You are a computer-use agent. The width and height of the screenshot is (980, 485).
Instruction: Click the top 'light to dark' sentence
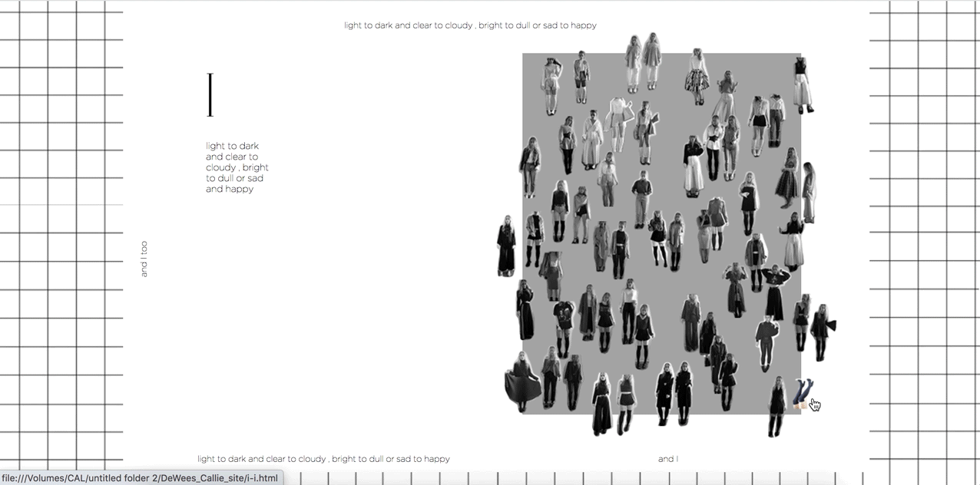470,25
